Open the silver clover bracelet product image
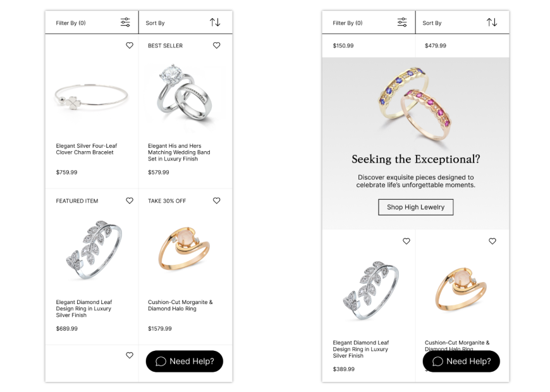 point(91,97)
